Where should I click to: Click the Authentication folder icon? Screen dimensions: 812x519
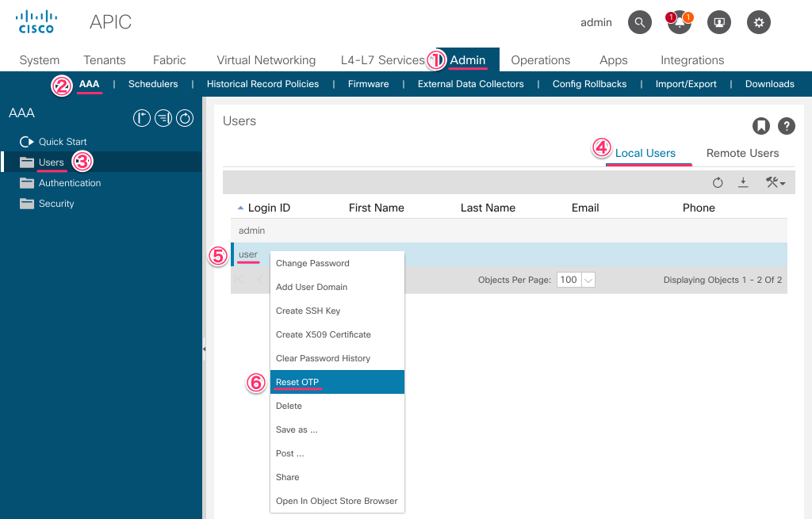[27, 183]
